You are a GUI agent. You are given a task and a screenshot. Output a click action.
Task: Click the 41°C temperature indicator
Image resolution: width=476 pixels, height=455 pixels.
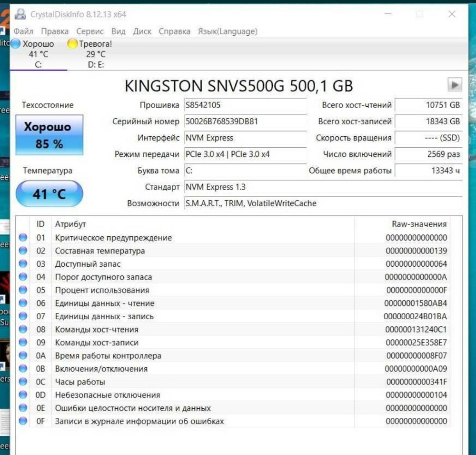pyautogui.click(x=49, y=193)
